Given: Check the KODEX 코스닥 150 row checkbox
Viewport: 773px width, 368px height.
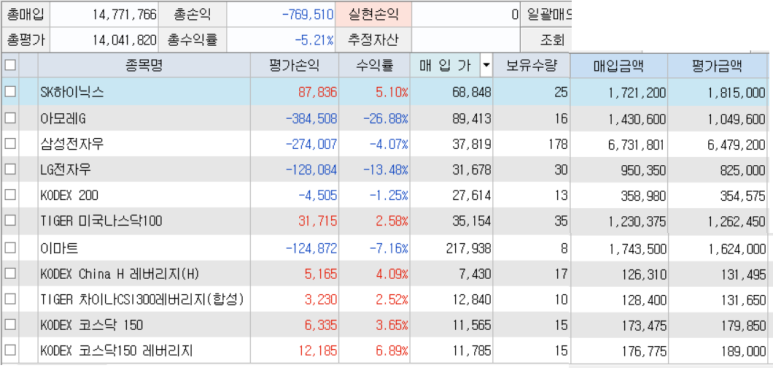Looking at the screenshot, I should tap(10, 324).
